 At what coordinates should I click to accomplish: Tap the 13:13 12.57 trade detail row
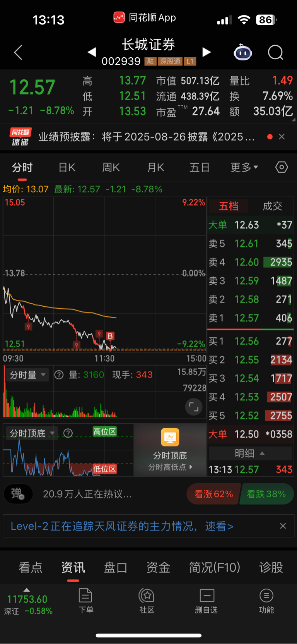click(x=250, y=469)
